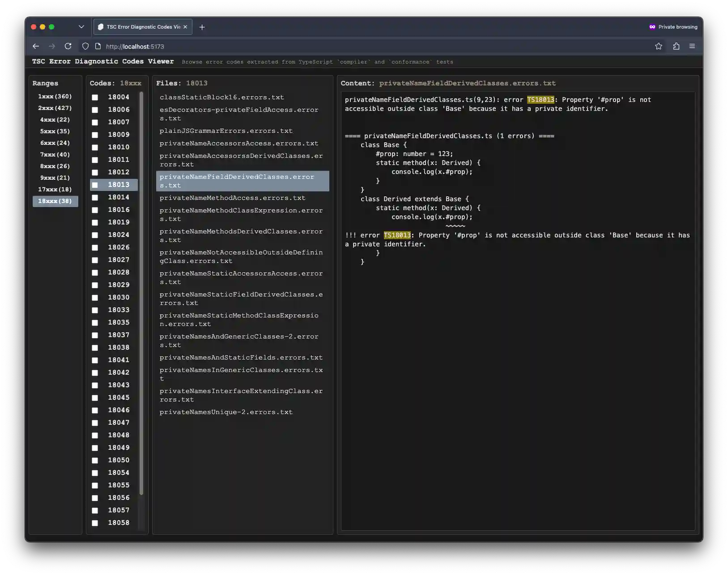The height and width of the screenshot is (575, 728).
Task: Expand the tab list chevron dropdown
Action: point(81,27)
